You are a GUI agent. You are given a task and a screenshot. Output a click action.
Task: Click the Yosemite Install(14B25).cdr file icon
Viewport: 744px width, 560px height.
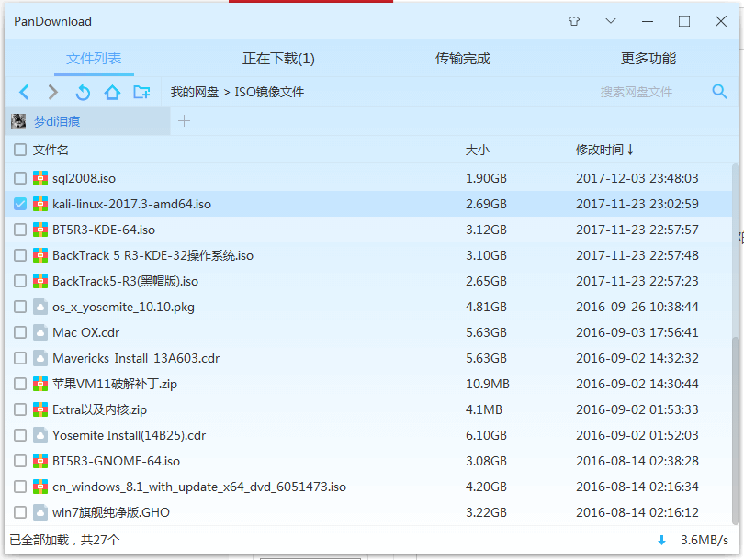40,435
